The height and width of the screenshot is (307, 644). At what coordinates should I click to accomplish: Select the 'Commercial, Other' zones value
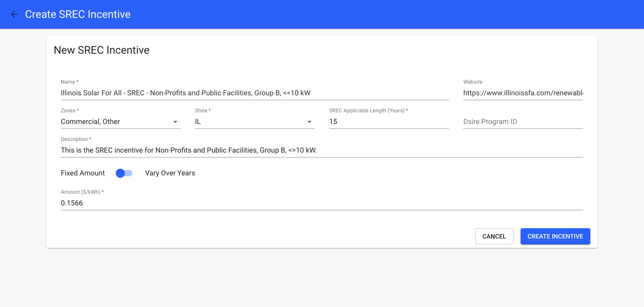(90, 122)
